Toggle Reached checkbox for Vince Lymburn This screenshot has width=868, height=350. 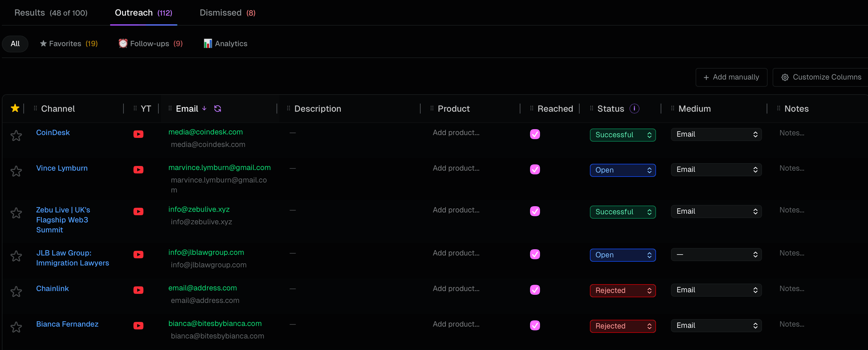pos(535,169)
